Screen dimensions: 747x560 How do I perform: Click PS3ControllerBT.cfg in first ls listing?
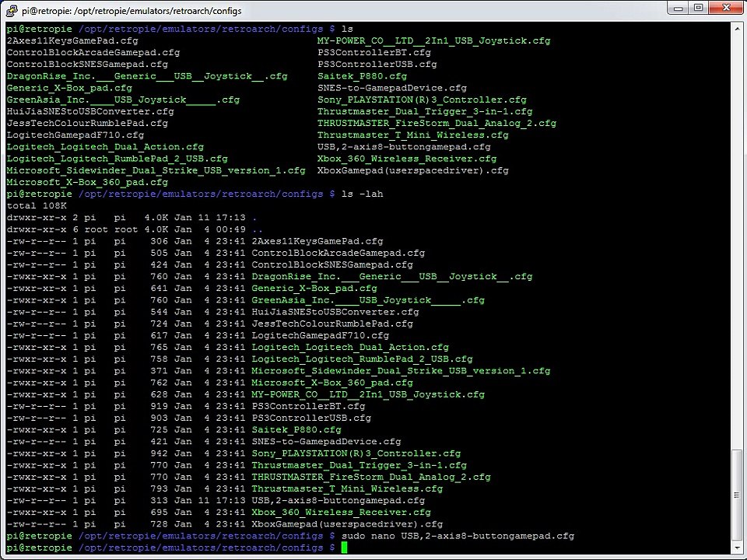pos(374,52)
